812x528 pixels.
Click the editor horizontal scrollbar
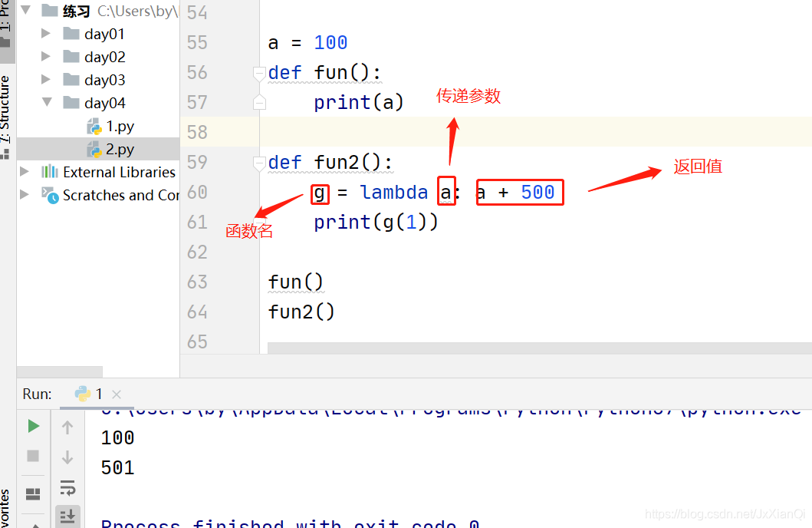point(540,348)
